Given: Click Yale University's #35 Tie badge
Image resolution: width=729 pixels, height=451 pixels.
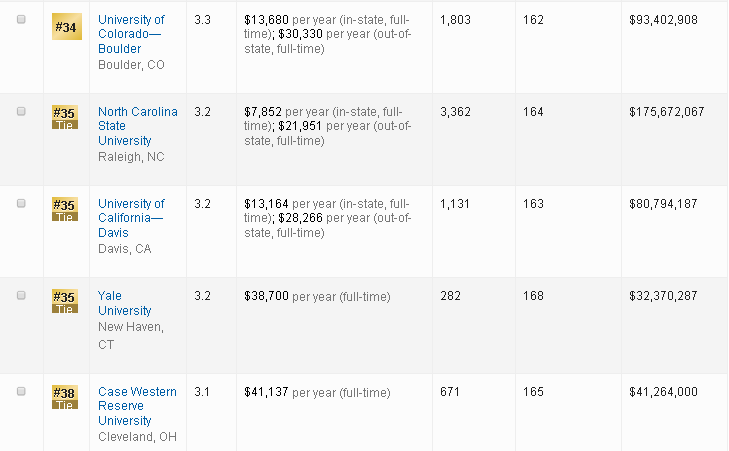Looking at the screenshot, I should (65, 302).
